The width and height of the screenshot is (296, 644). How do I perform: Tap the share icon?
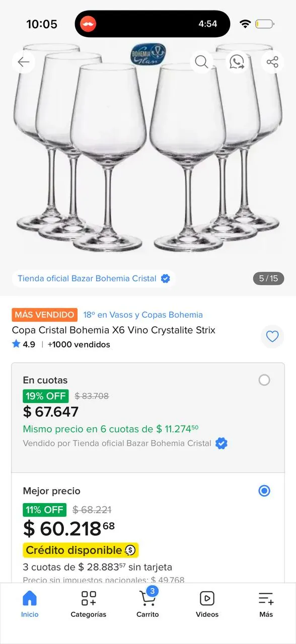pos(272,62)
